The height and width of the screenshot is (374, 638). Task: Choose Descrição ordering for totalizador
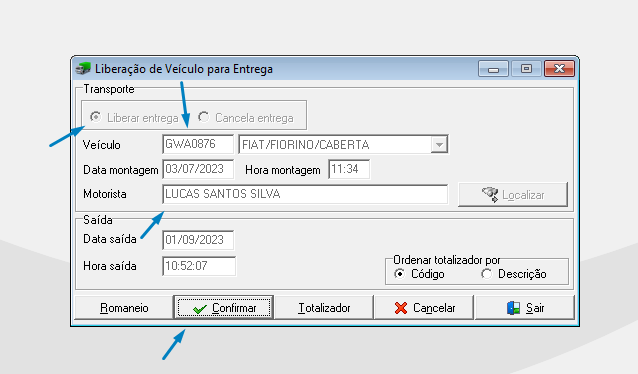coord(486,274)
